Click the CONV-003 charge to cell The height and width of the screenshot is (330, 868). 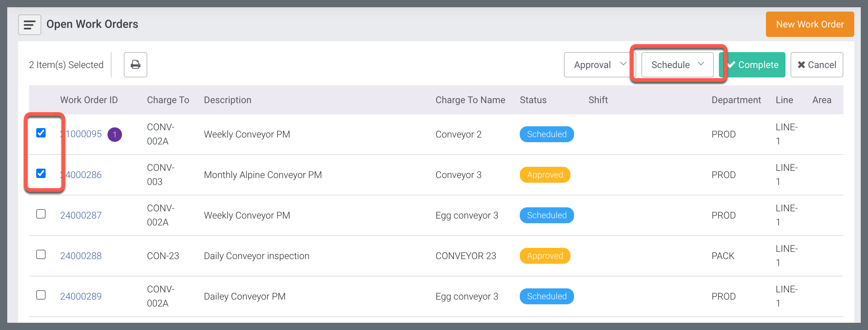pos(161,175)
